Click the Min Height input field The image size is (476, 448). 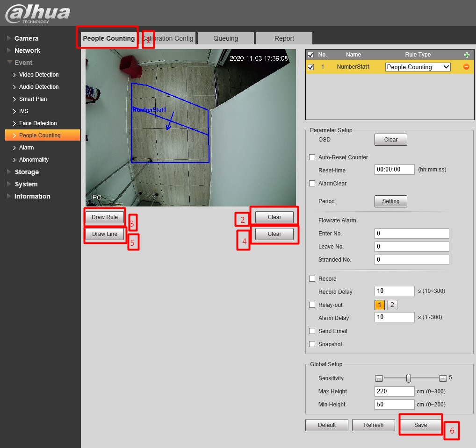[394, 405]
